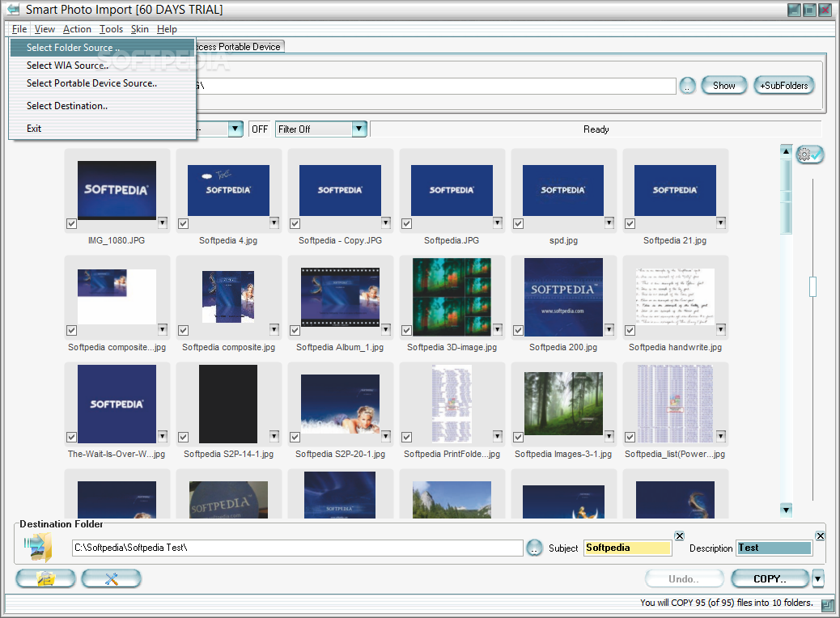Clear the Description field with X
Image resolution: width=840 pixels, height=618 pixels.
(x=821, y=535)
